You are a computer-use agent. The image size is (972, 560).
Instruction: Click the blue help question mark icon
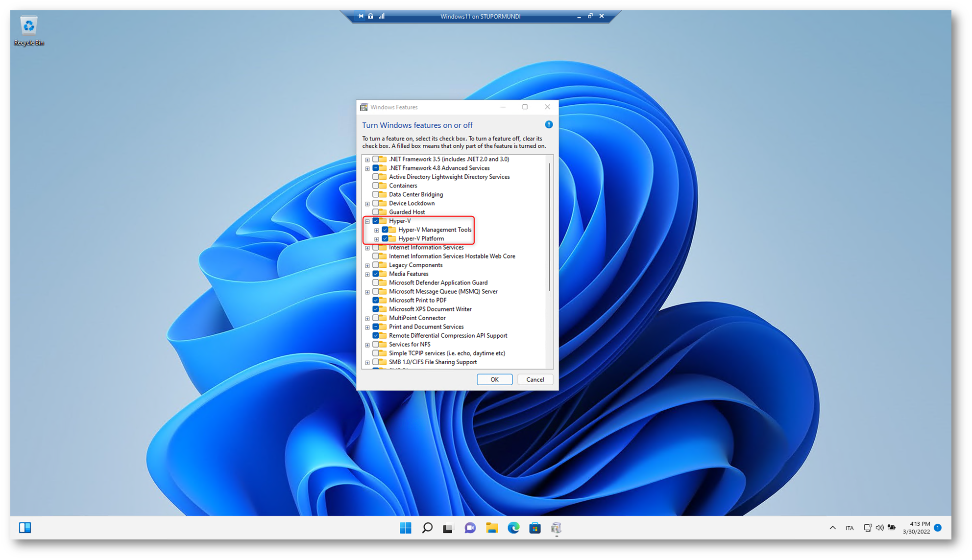[549, 125]
